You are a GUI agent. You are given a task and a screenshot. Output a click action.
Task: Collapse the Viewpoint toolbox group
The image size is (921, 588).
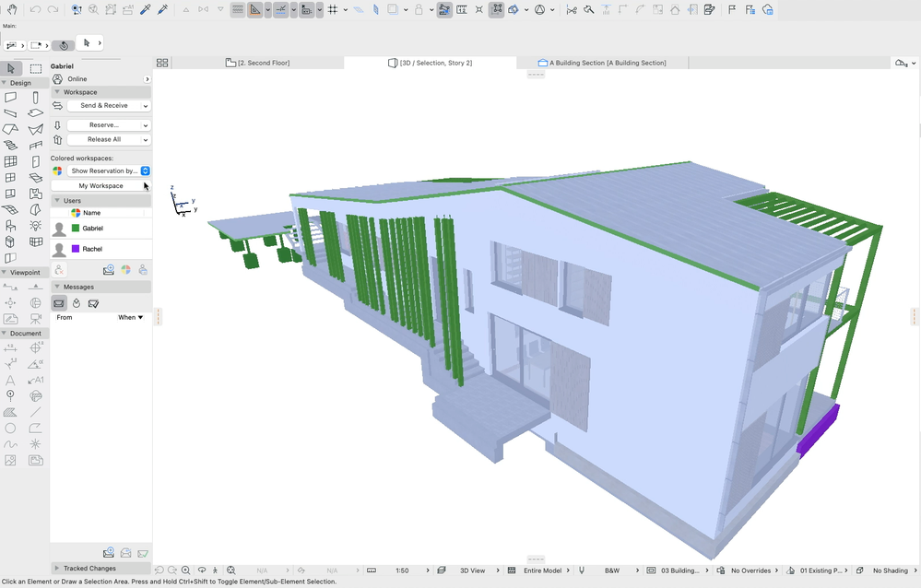(x=4, y=273)
